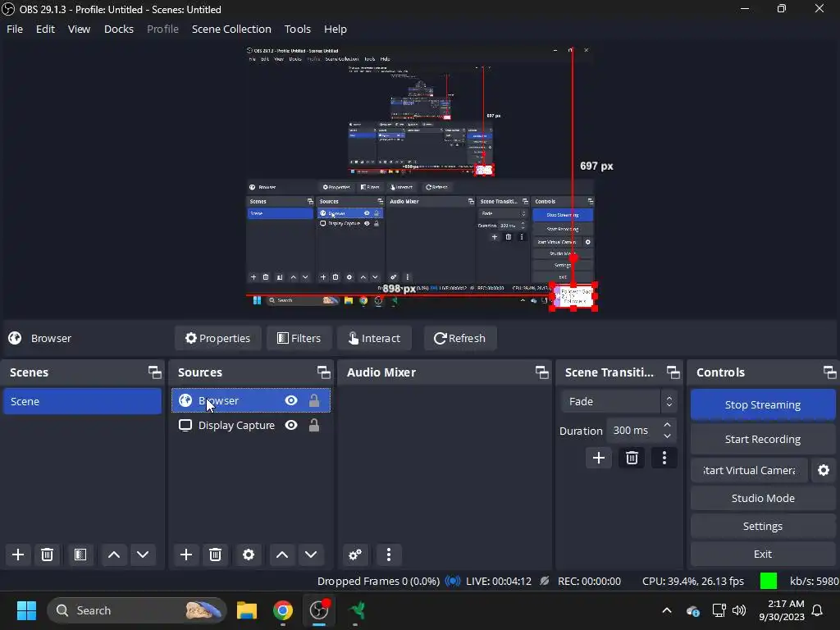Click the Exit button
Screen dimensions: 840x630
762,554
